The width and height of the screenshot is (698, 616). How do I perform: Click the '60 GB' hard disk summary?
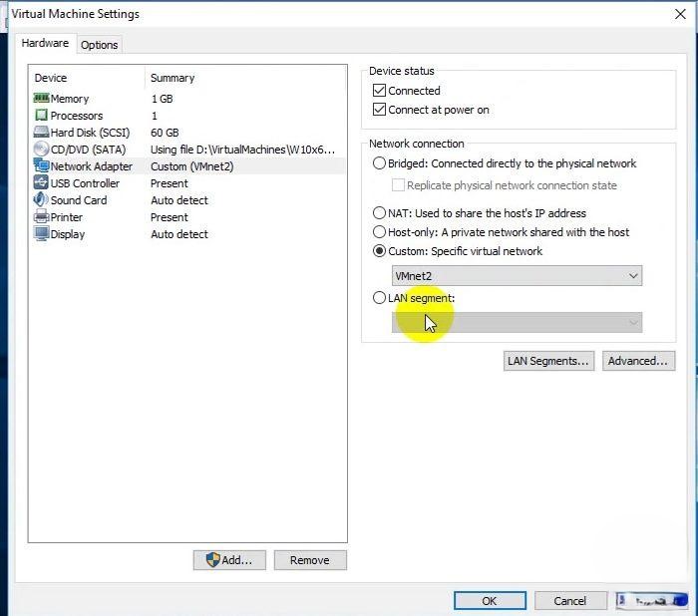[x=165, y=133]
